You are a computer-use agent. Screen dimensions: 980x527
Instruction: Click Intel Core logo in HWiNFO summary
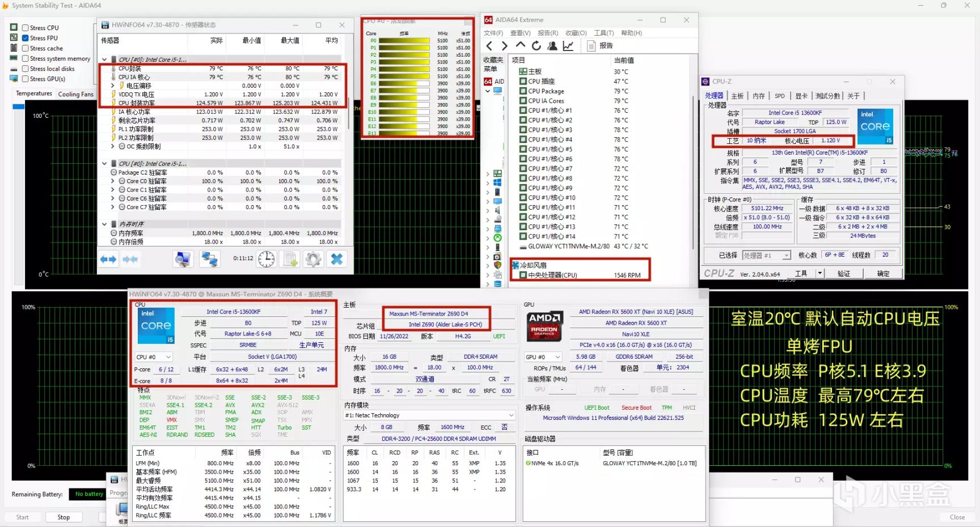point(155,326)
